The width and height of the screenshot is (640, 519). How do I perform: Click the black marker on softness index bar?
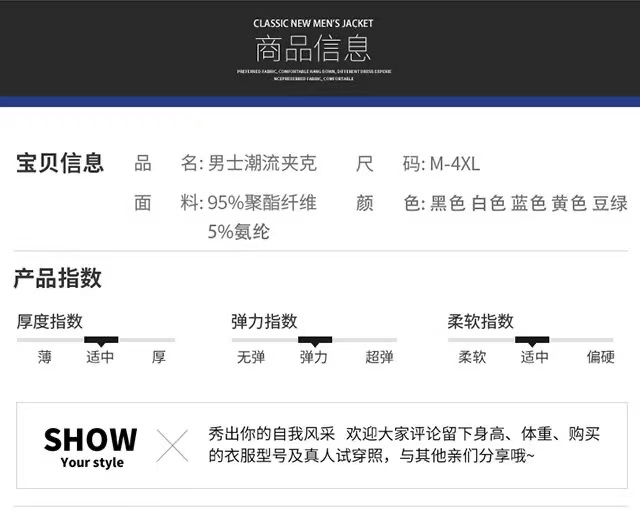tap(532, 340)
